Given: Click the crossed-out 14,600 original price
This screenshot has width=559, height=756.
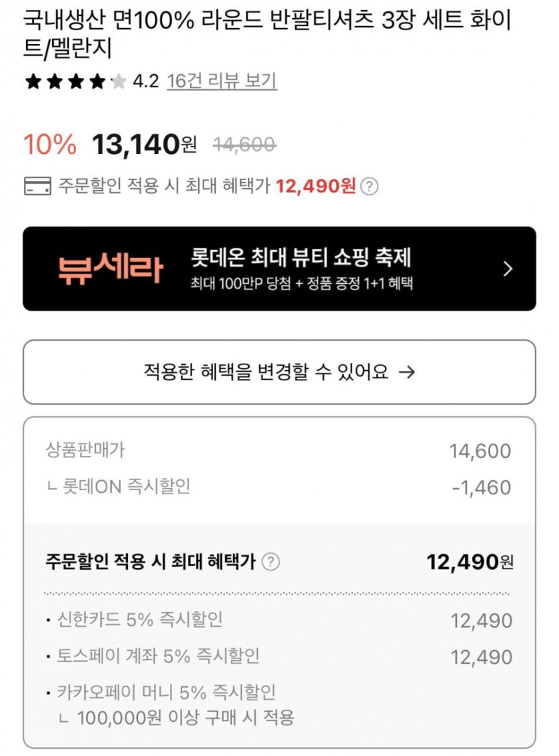Looking at the screenshot, I should point(245,145).
